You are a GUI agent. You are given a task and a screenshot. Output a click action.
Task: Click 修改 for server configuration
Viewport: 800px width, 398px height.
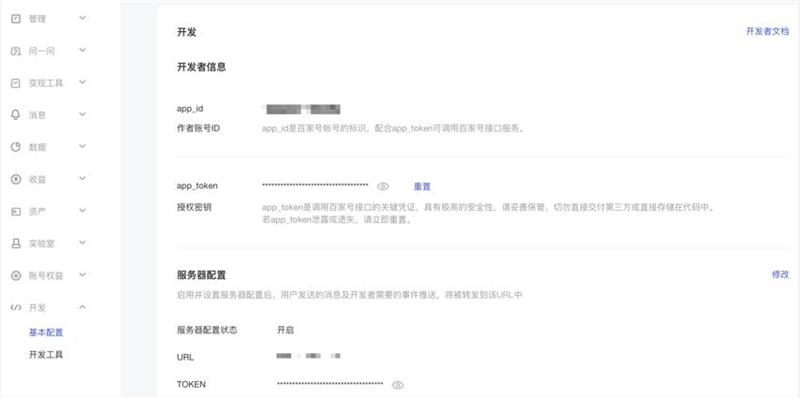point(780,275)
